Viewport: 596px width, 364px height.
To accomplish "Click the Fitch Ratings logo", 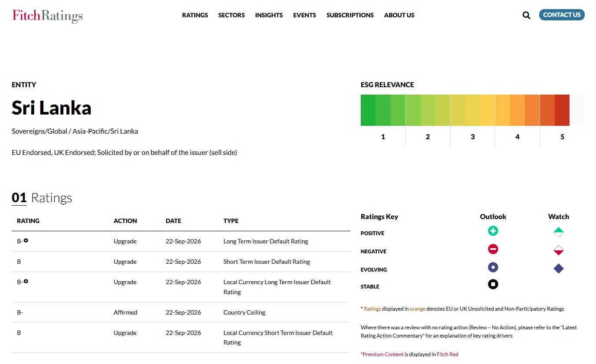I will click(x=47, y=16).
